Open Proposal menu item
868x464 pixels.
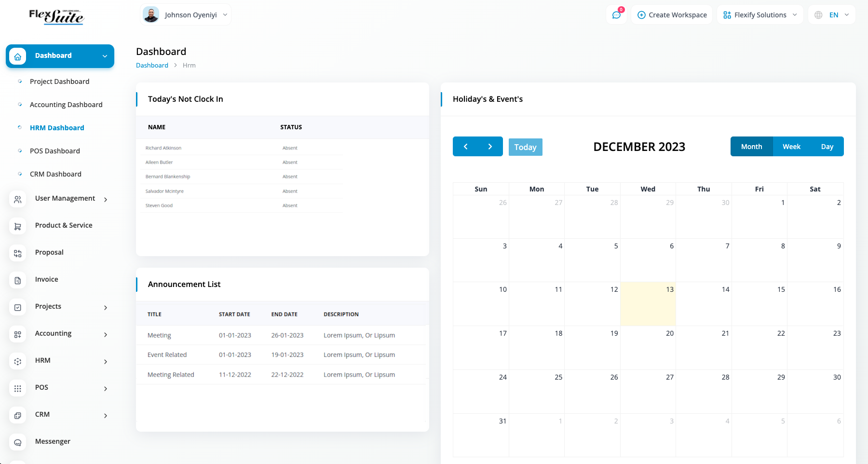(49, 252)
